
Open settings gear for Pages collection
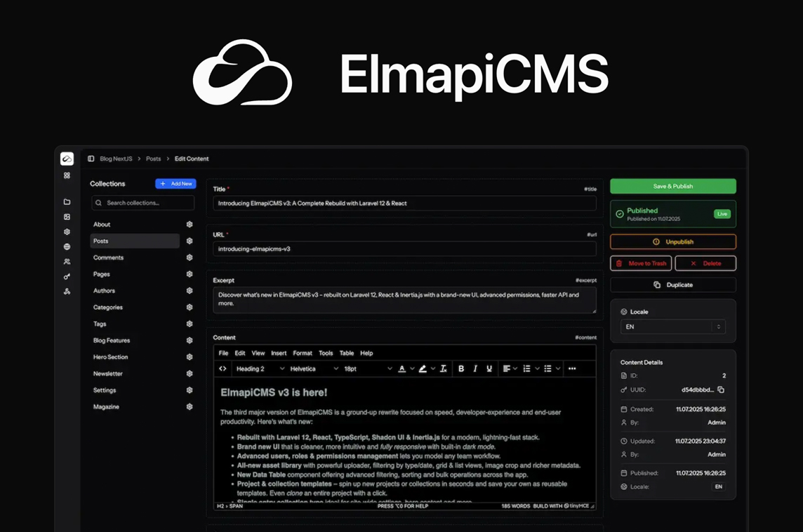pyautogui.click(x=190, y=274)
